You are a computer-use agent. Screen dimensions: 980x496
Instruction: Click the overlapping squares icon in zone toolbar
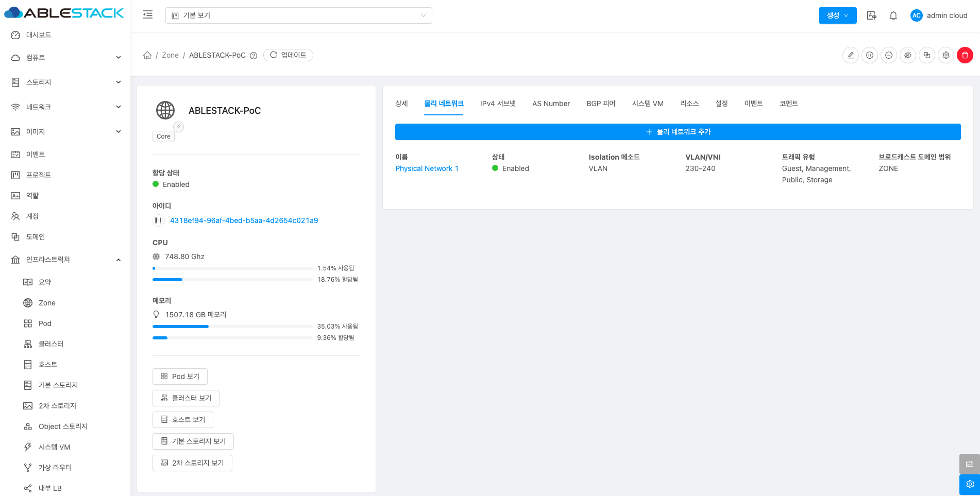click(x=927, y=55)
